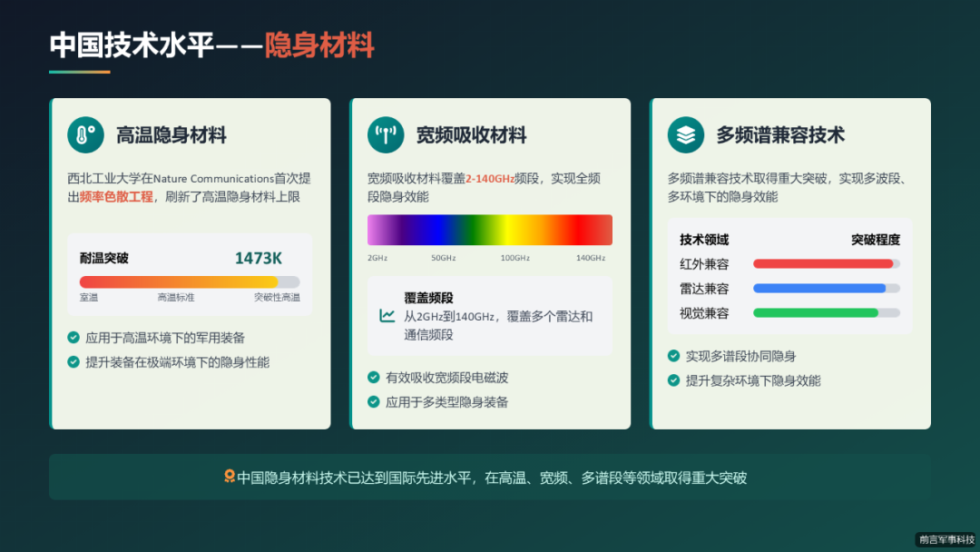980x552 pixels.
Task: Click the checkmark beside 实现多谱段协同隐身
Action: point(676,356)
